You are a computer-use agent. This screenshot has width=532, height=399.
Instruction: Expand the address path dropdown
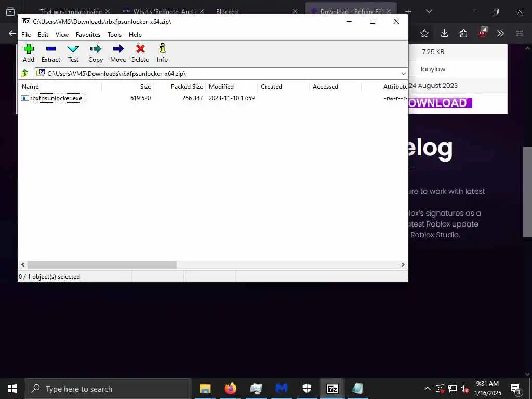click(x=403, y=74)
